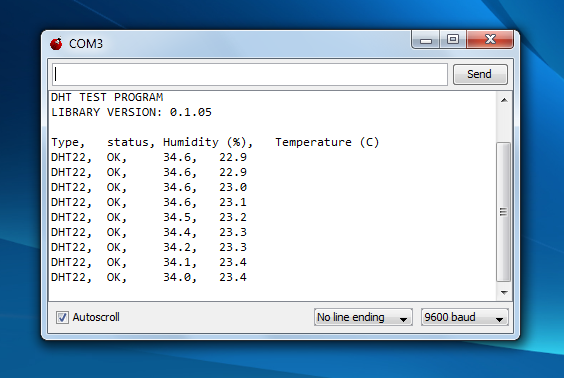This screenshot has height=378, width=564.
Task: Click the Arduino icon in title bar
Action: tap(56, 44)
